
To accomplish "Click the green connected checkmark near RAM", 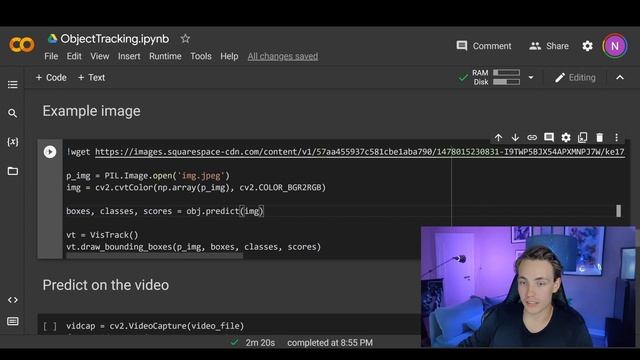I will pyautogui.click(x=463, y=77).
